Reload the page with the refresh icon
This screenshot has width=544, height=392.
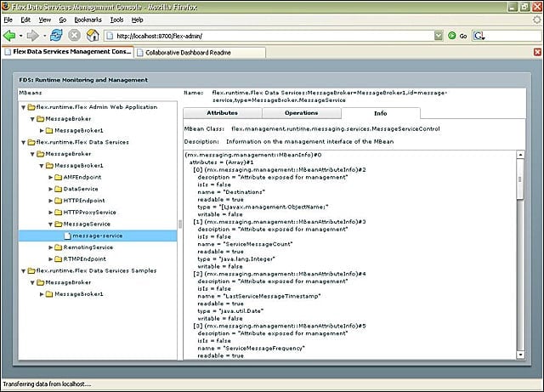[x=56, y=35]
